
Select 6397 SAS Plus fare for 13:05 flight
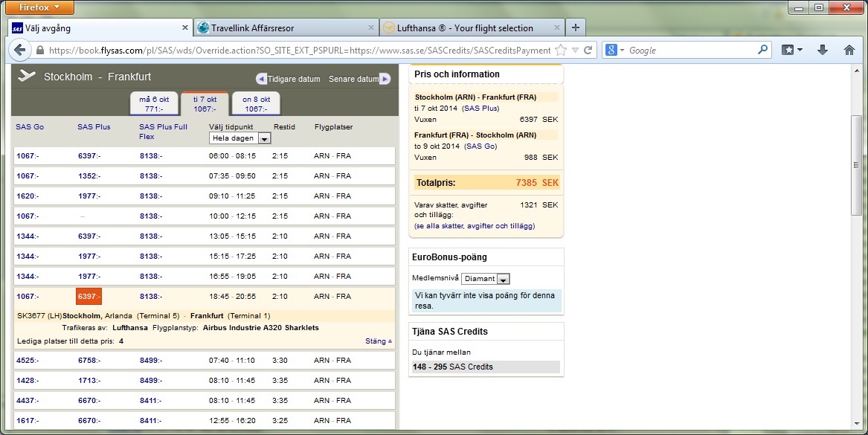coord(89,236)
